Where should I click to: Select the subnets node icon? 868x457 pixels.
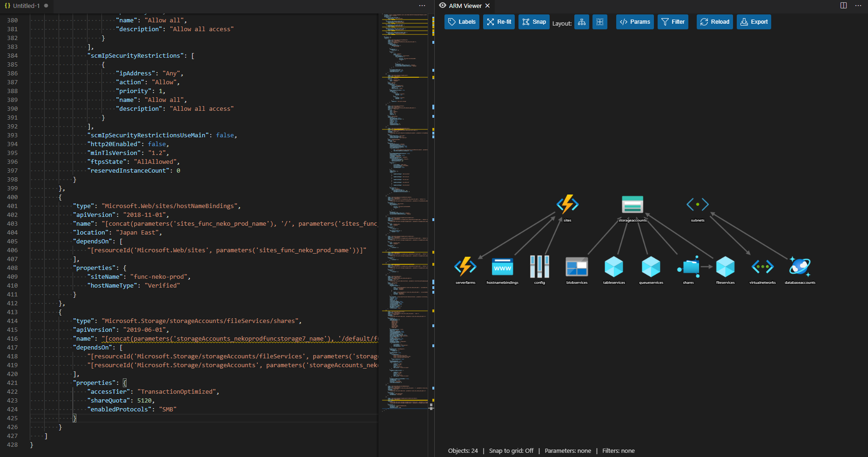[697, 204]
